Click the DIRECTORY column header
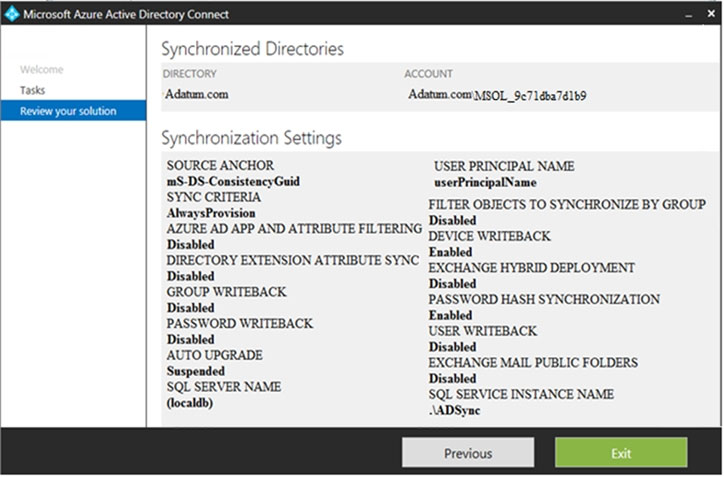Viewport: 724px width, 477px height. click(x=189, y=74)
